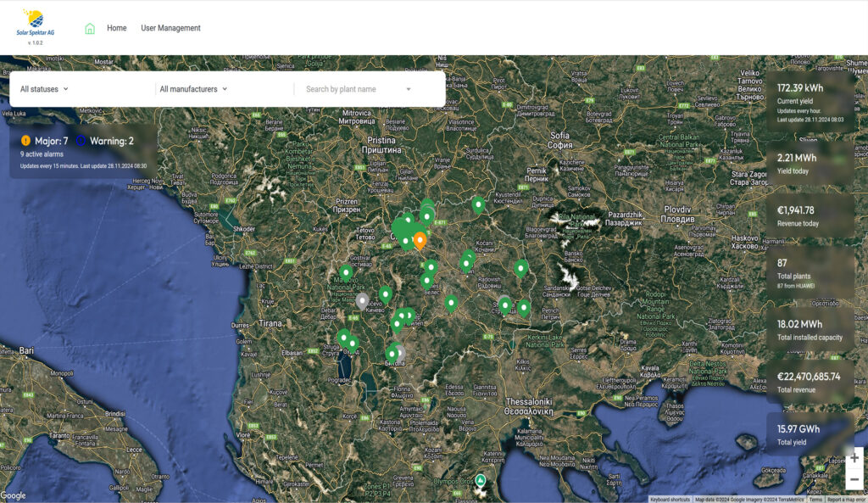The width and height of the screenshot is (868, 503).
Task: Go to the Home menu item
Action: 117,28
